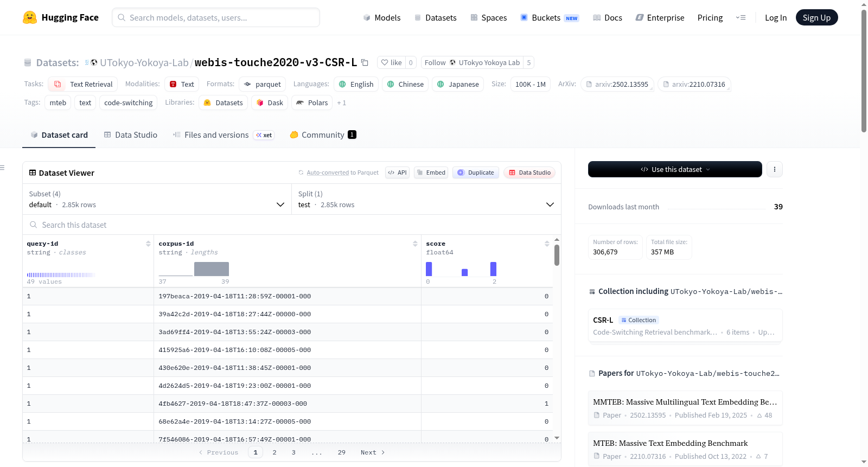Filter by the Chinese language tag
Image resolution: width=868 pixels, height=467 pixels.
coord(405,84)
